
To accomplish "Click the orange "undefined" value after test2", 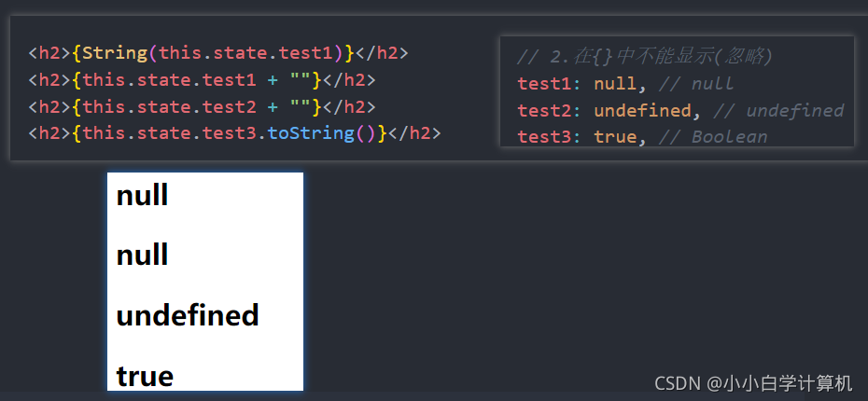I will tap(643, 111).
